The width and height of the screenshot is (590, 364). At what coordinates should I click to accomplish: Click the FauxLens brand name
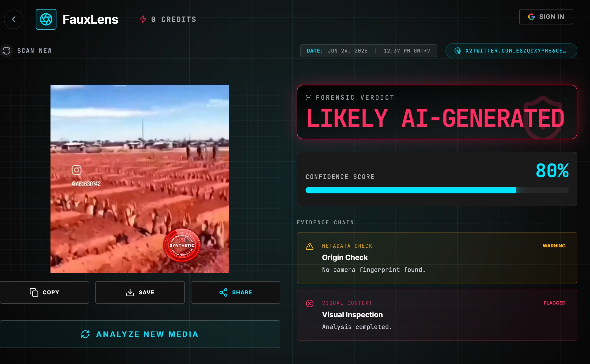[x=90, y=19]
